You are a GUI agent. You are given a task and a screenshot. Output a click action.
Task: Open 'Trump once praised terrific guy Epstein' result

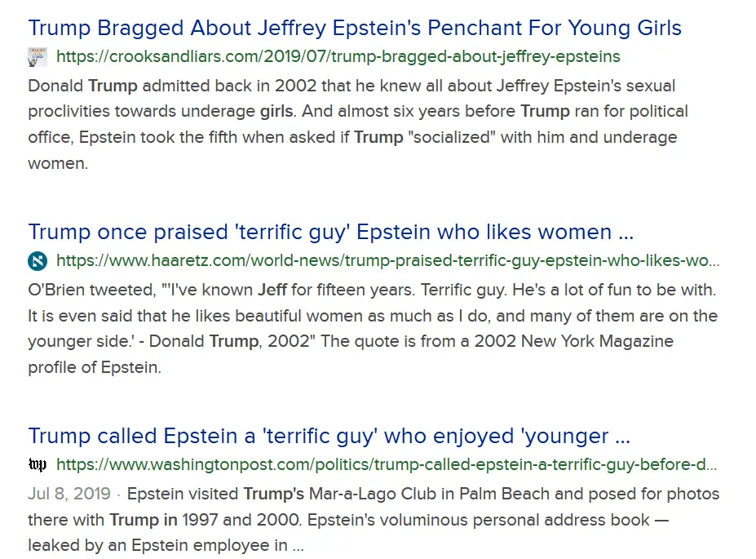(330, 232)
